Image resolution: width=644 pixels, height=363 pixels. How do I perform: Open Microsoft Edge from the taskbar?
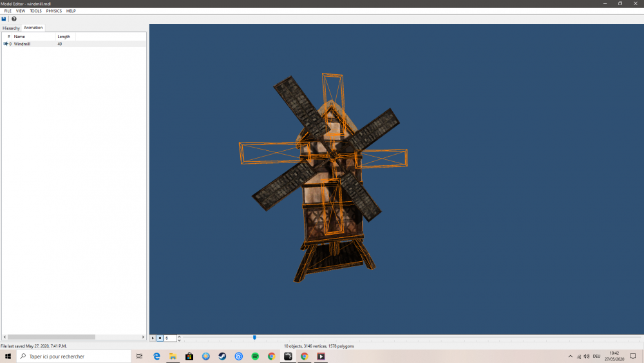156,356
